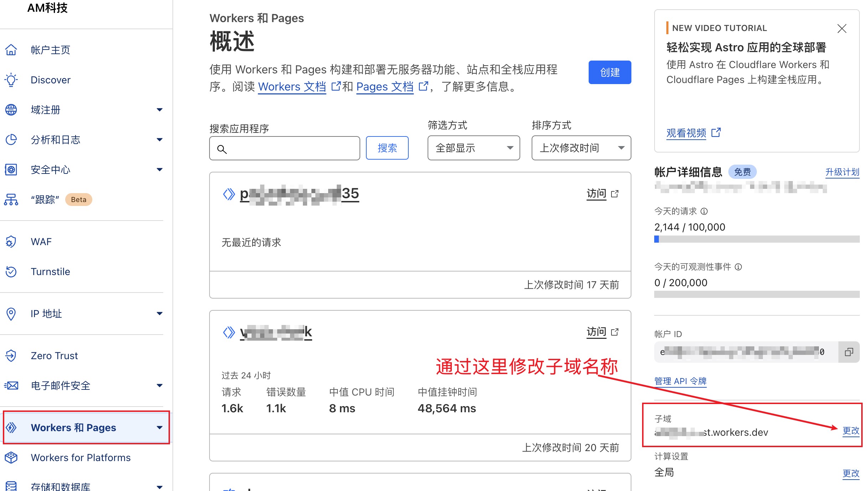Click the info icon next to 今天的可观测性事件
The width and height of the screenshot is (868, 491).
click(738, 267)
